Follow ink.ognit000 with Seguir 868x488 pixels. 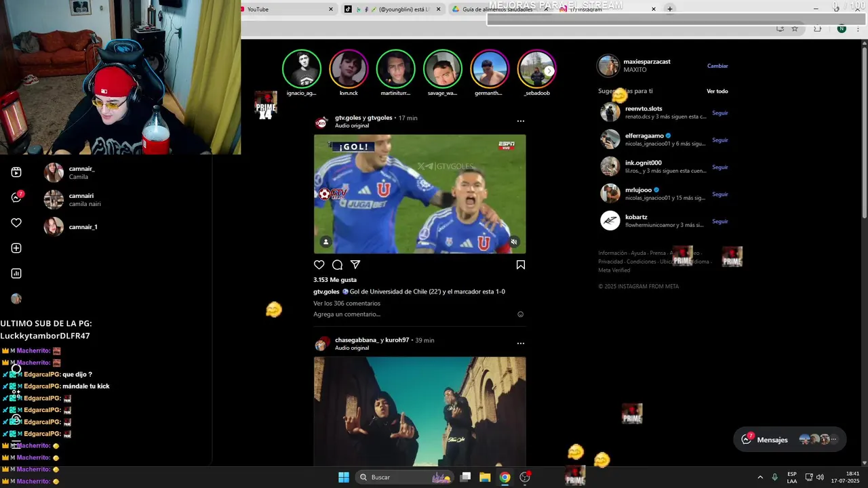(x=720, y=167)
